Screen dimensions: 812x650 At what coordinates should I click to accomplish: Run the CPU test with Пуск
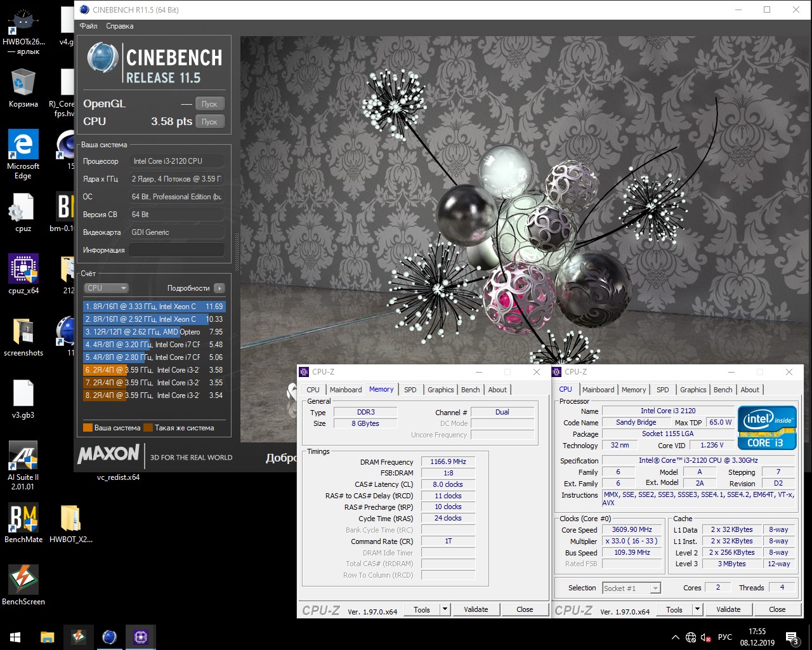click(209, 122)
